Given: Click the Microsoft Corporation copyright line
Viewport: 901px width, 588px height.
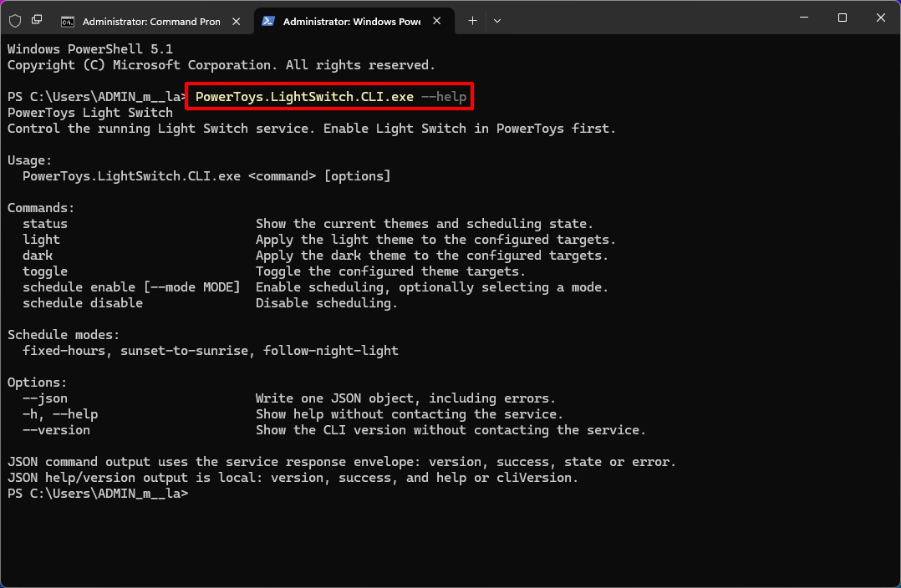Looking at the screenshot, I should point(221,65).
